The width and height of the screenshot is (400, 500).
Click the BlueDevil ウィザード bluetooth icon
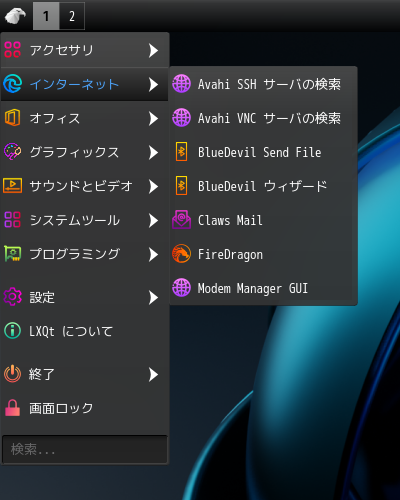181,186
